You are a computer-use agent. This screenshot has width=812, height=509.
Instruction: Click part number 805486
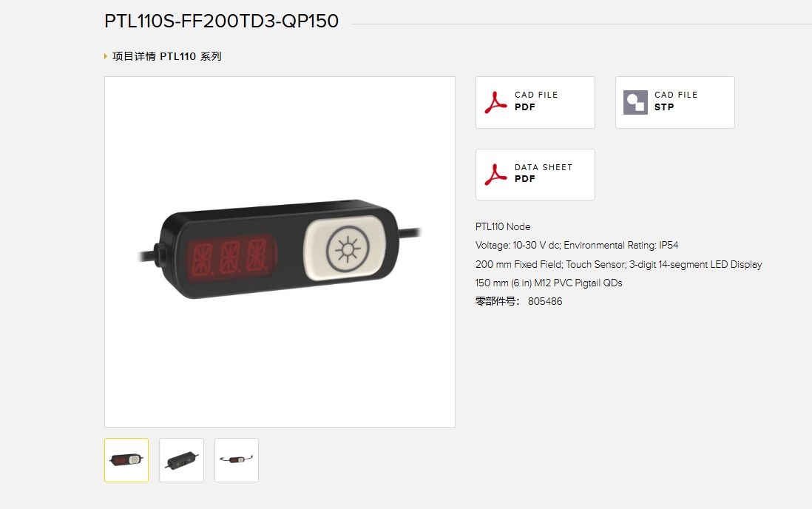(x=545, y=301)
